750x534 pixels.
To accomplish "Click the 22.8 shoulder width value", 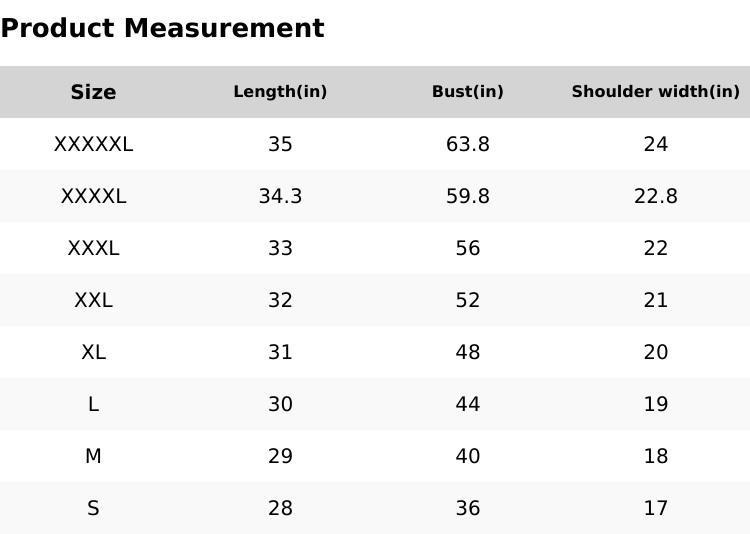I will (655, 196).
